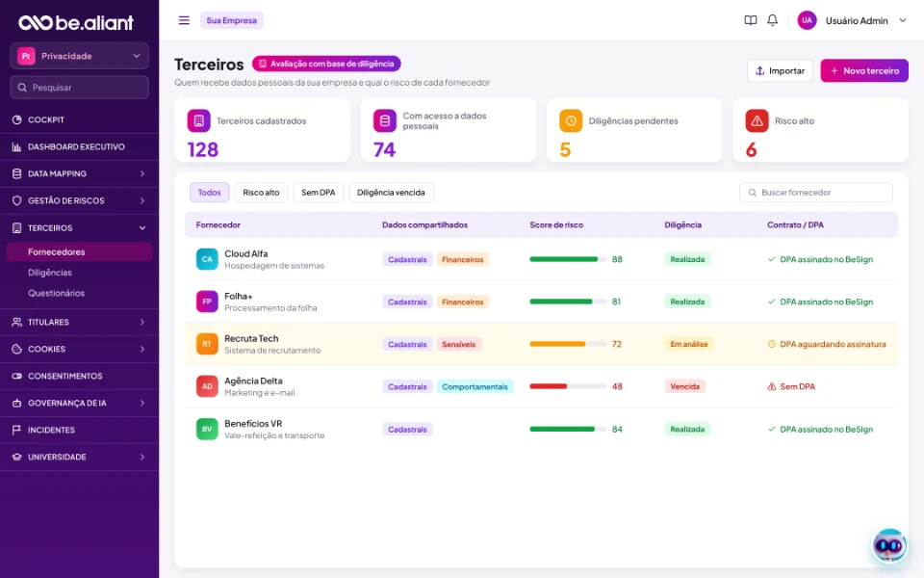Image resolution: width=924 pixels, height=578 pixels.
Task: Click the Risco alto warning icon
Action: click(x=757, y=121)
